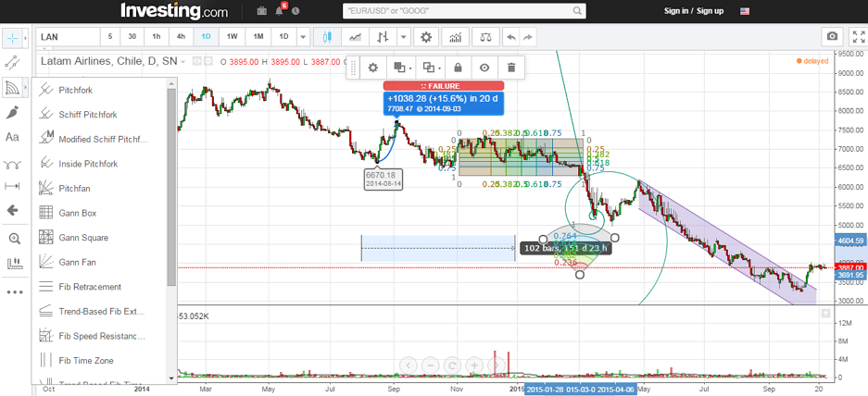Focus the EUR/USD or GOOG search box
This screenshot has height=396, width=868.
click(464, 10)
